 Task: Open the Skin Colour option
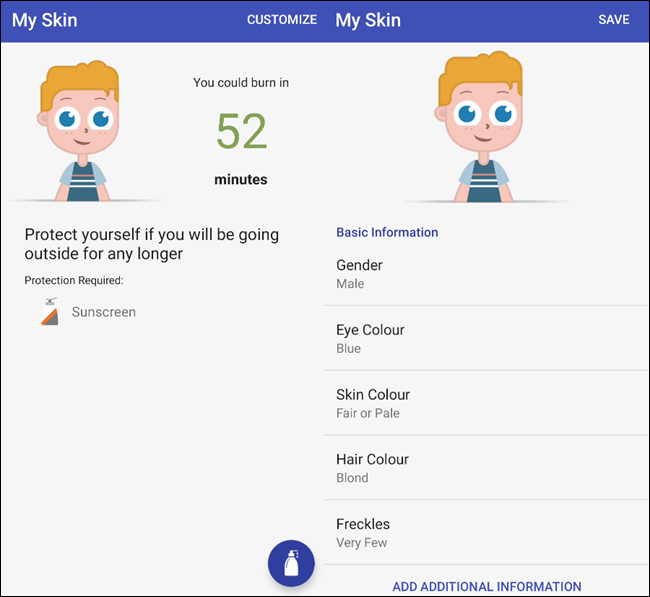(x=486, y=403)
